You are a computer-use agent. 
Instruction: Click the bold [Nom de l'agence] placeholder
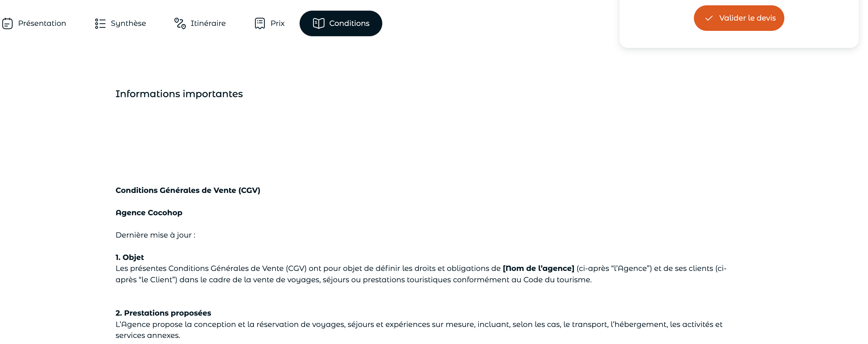[539, 268]
